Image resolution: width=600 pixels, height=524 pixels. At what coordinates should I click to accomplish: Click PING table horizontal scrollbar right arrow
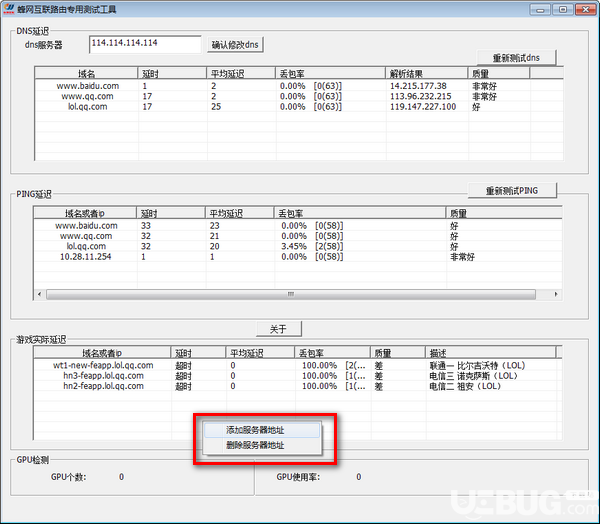point(556,294)
